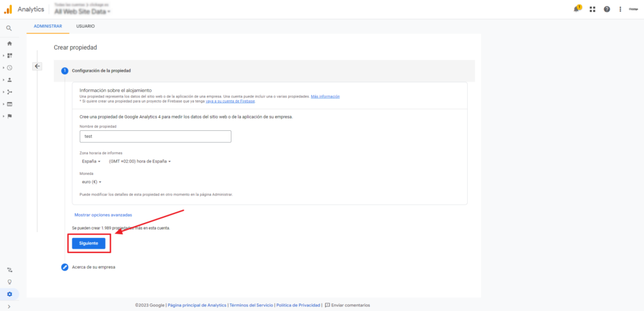Screen dimensions: 644x311
Task: Open the Admin gear icon
Action: pos(10,294)
